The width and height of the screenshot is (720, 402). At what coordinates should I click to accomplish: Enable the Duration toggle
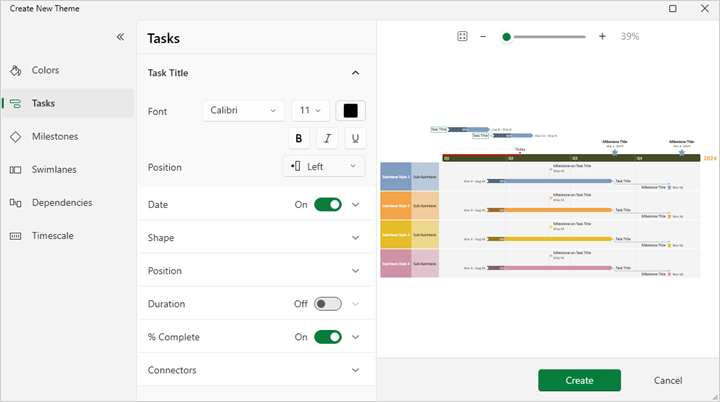click(x=327, y=304)
